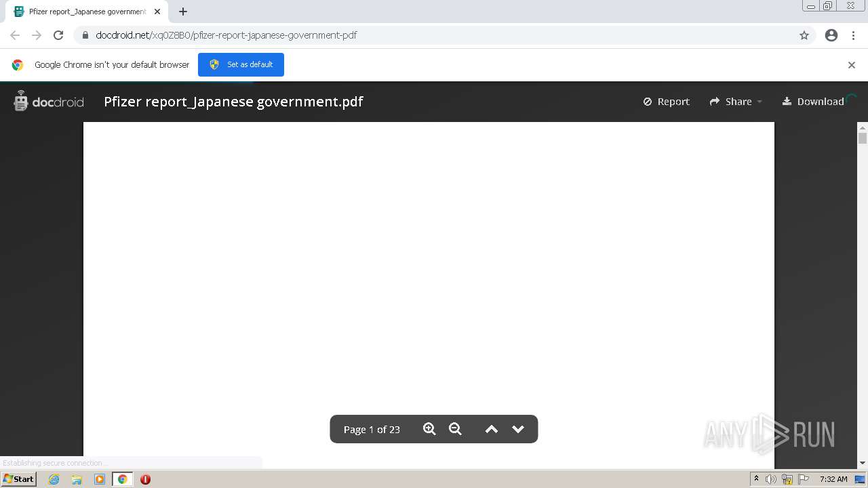Launch Internet Explorer from taskbar
868x488 pixels.
coord(54,479)
